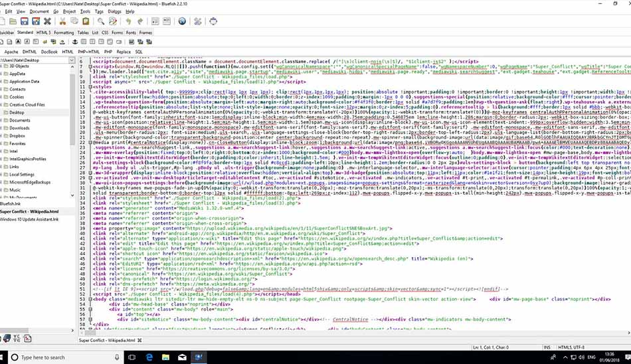This screenshot has width=631, height=364.
Task: Open the charmap sidebar panel icon
Action: (x=17, y=339)
